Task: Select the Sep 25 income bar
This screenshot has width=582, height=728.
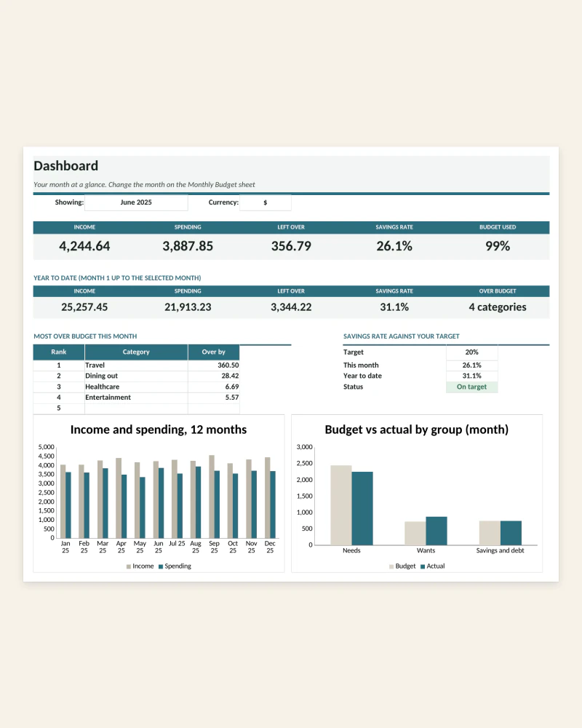Action: 212,496
